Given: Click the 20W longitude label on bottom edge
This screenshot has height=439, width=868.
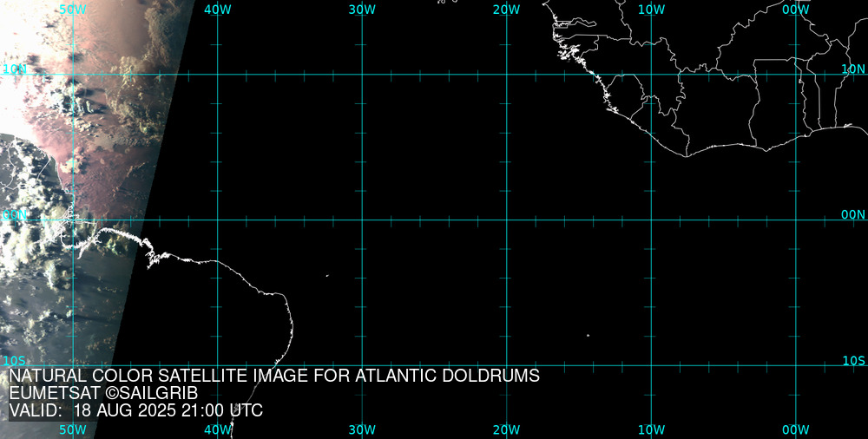Looking at the screenshot, I should [x=507, y=429].
